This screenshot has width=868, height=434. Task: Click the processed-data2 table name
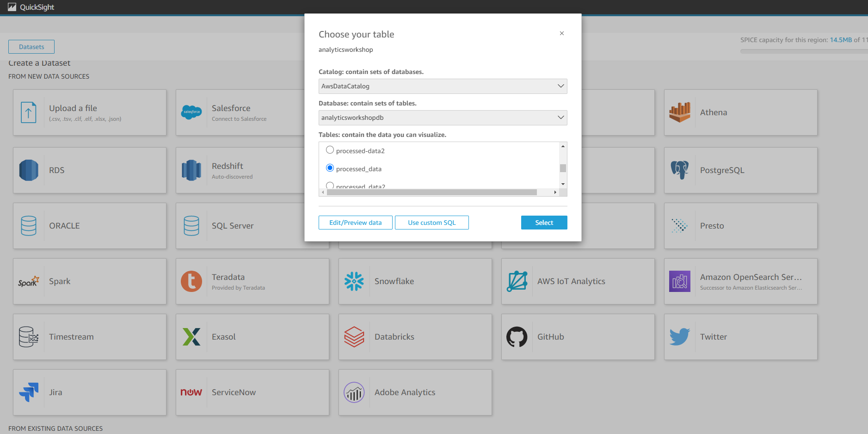coord(360,151)
